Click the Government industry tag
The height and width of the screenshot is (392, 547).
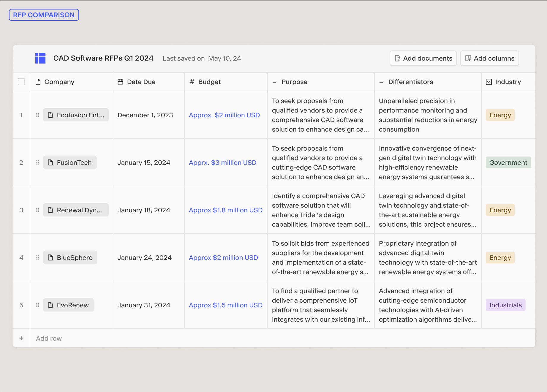click(508, 162)
